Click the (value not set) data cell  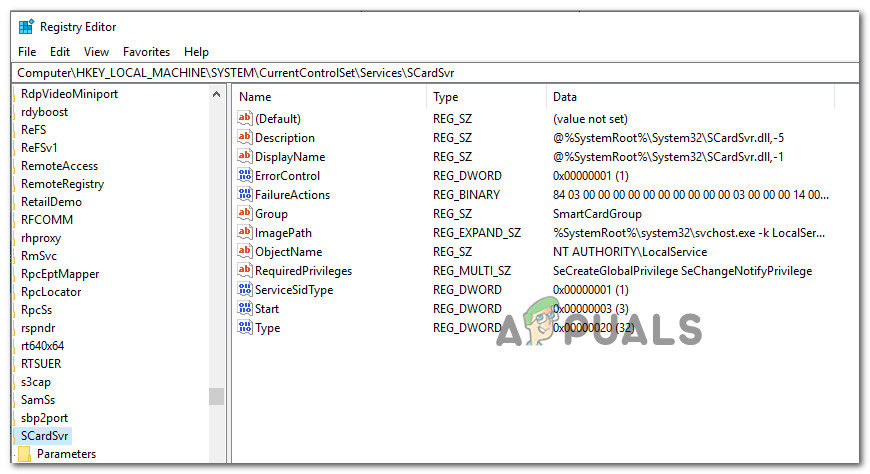[x=590, y=119]
